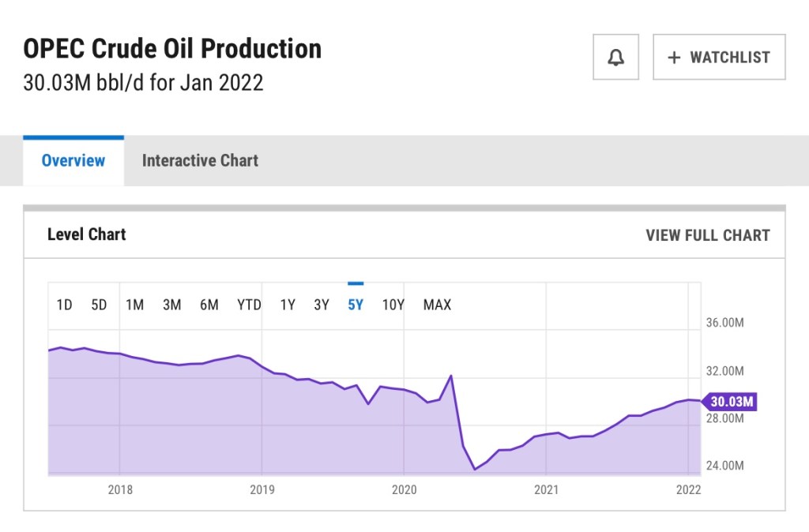
Task: Change chart range to 3Y
Action: [x=322, y=305]
